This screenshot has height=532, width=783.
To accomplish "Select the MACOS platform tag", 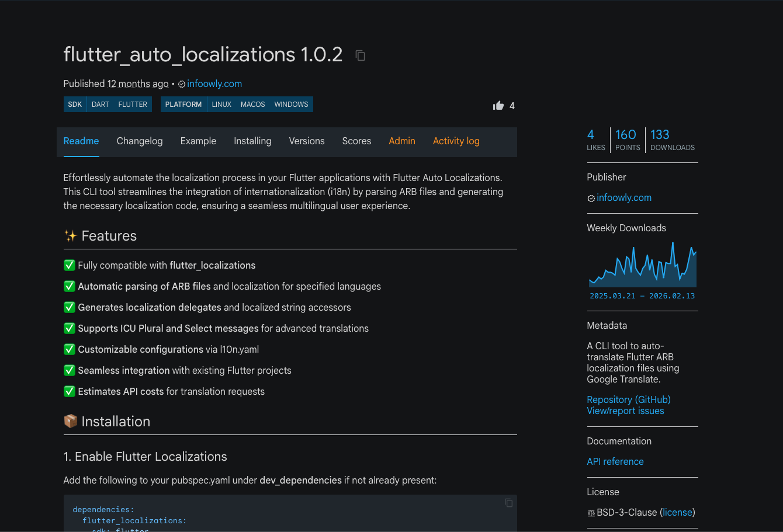I will tap(252, 104).
